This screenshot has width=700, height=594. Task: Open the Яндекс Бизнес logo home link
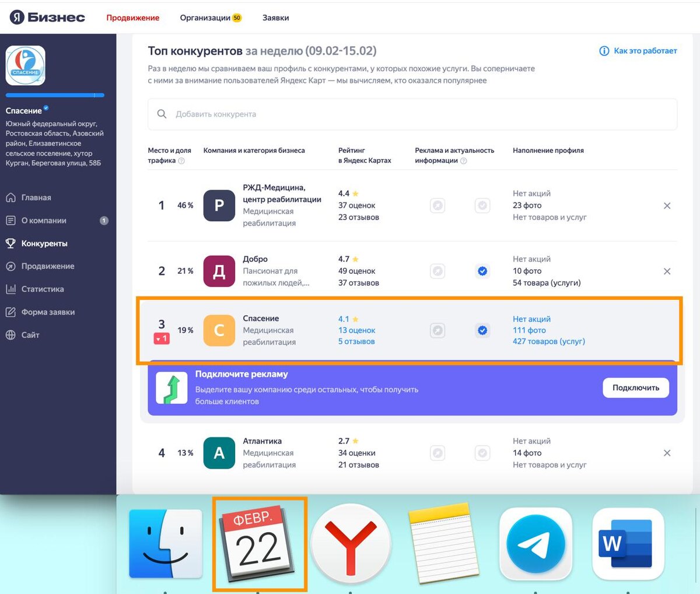click(47, 18)
